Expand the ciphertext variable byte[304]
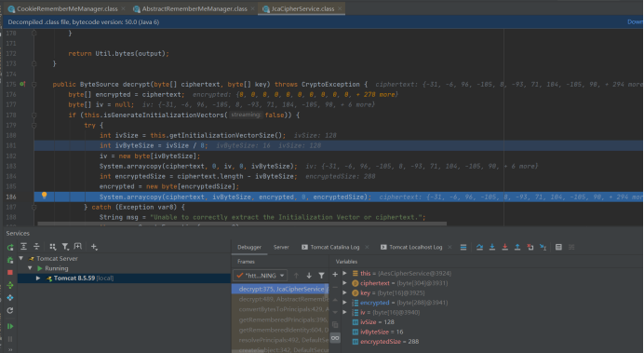644x353 pixels. pos(344,283)
